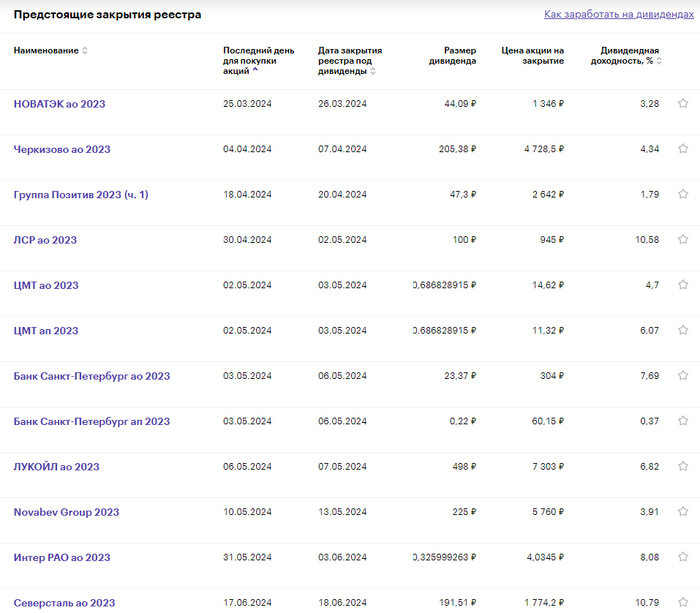
Task: Select НОВАТЭК dividend value 44,09 ₽
Action: (x=460, y=104)
